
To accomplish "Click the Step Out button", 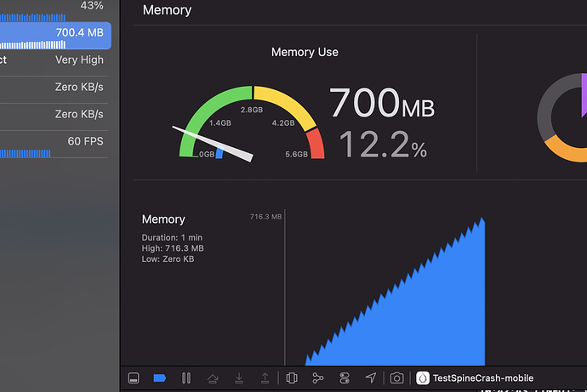I will (265, 378).
